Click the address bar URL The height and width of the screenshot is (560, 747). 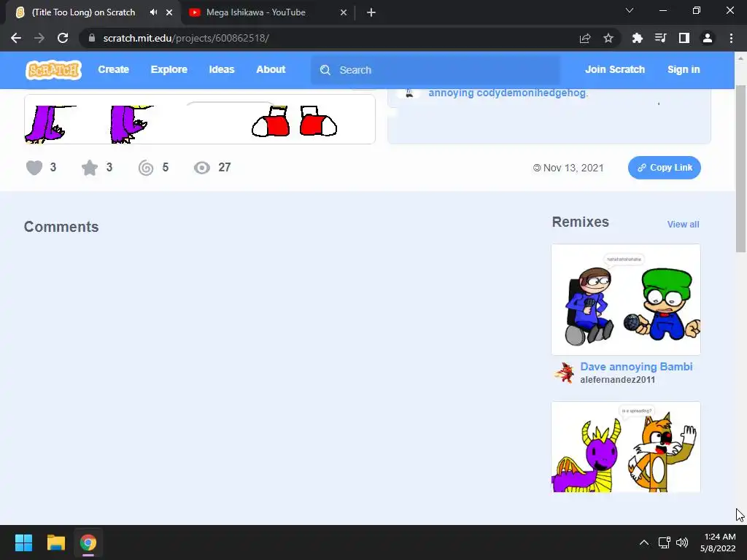point(186,38)
